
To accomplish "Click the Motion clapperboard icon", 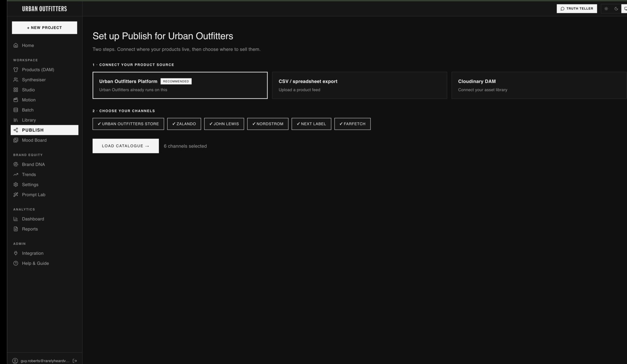I will click(16, 100).
